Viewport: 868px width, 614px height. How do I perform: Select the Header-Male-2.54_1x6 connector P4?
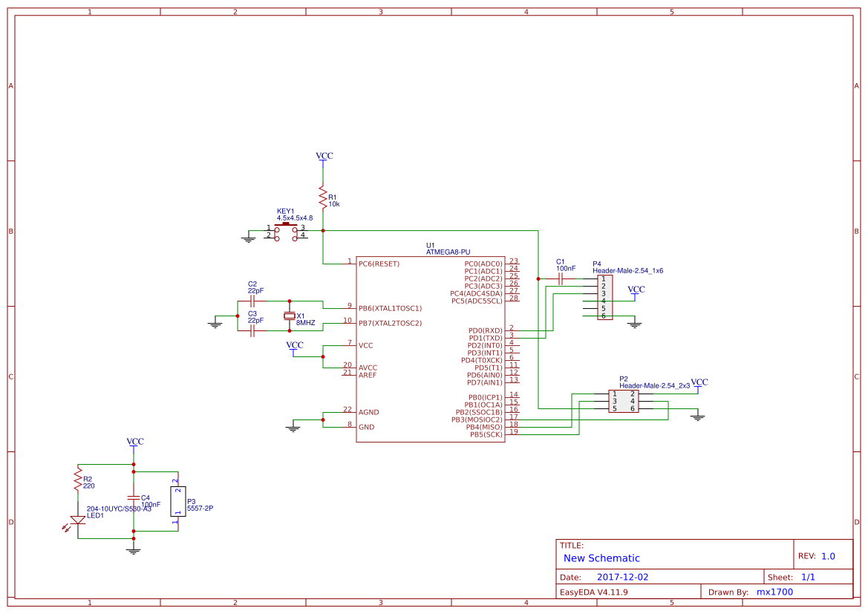(x=604, y=297)
